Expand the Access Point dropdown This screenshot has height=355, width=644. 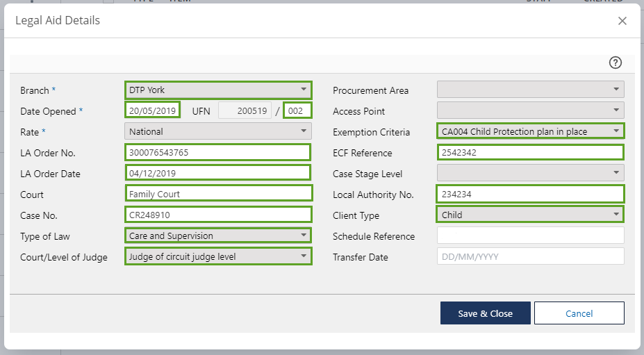click(530, 110)
